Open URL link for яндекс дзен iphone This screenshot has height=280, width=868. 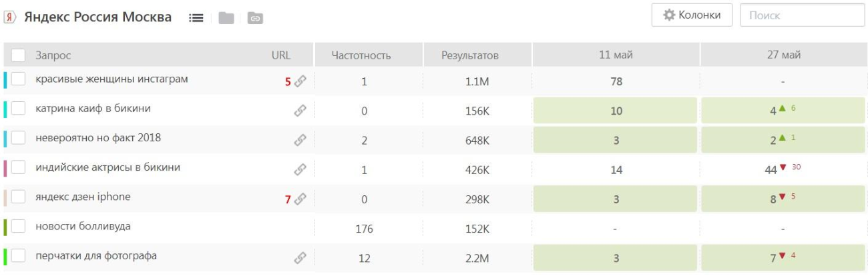(x=300, y=199)
